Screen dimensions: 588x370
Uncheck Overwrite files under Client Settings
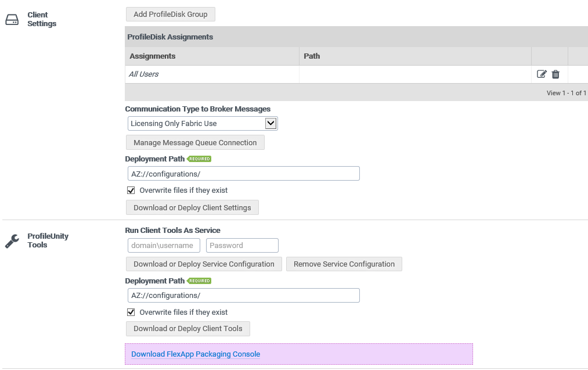point(131,191)
